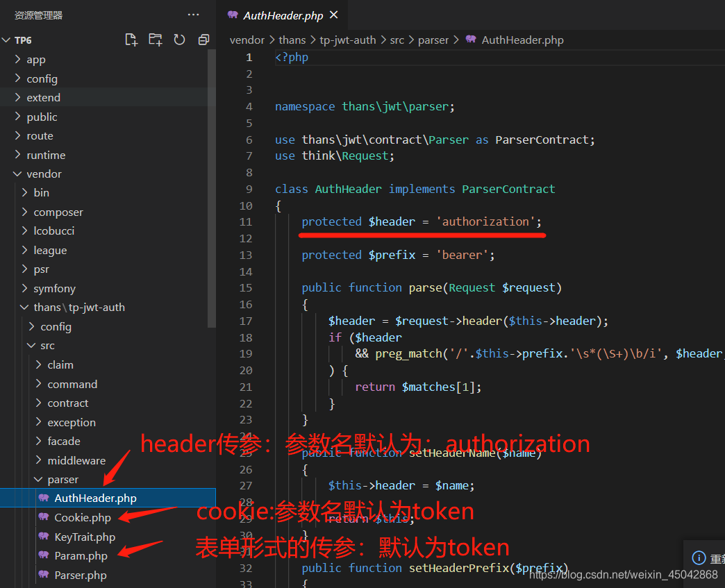Collapse the vendor folder

click(44, 174)
